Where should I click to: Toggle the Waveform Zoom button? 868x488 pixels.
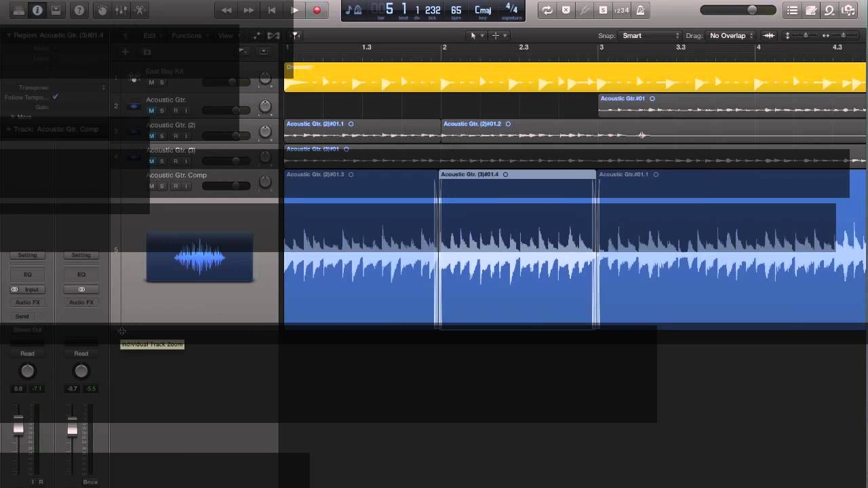[x=769, y=35]
